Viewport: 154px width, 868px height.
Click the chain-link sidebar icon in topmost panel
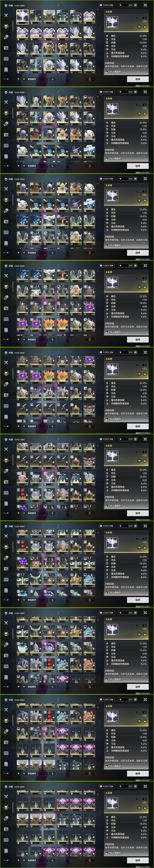pos(6,37)
